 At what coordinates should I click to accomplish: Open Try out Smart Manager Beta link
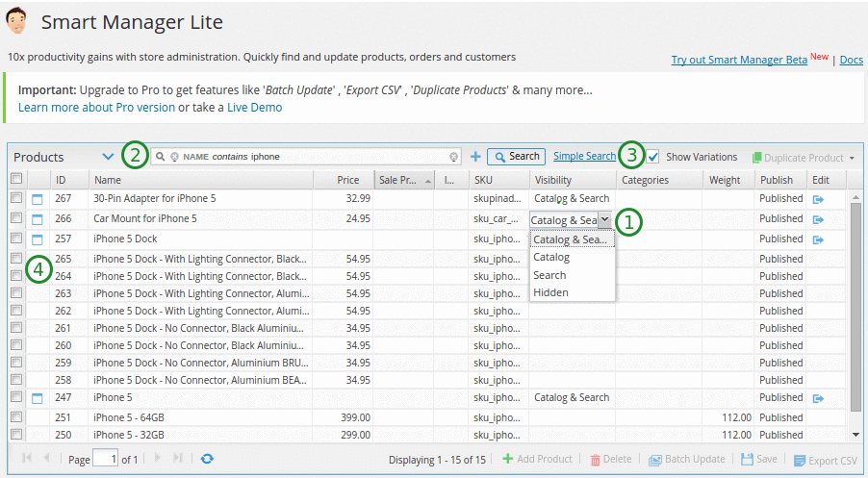point(739,60)
